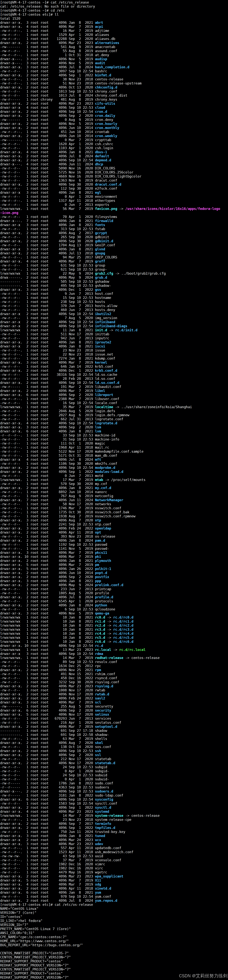228x980 pixels.
Task: Select the 'resolv.conf' file name
Action: point(106,662)
